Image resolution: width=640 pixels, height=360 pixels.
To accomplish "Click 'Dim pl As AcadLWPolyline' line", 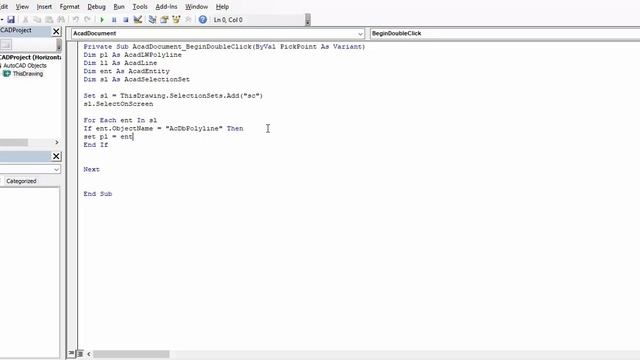I will 133,55.
